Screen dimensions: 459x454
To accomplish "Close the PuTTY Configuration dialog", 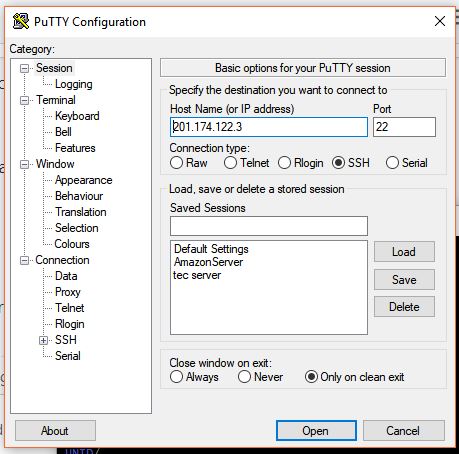I will (x=440, y=21).
